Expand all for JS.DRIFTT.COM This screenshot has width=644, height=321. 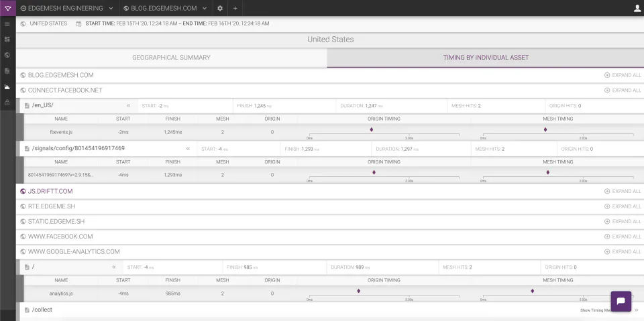[623, 191]
